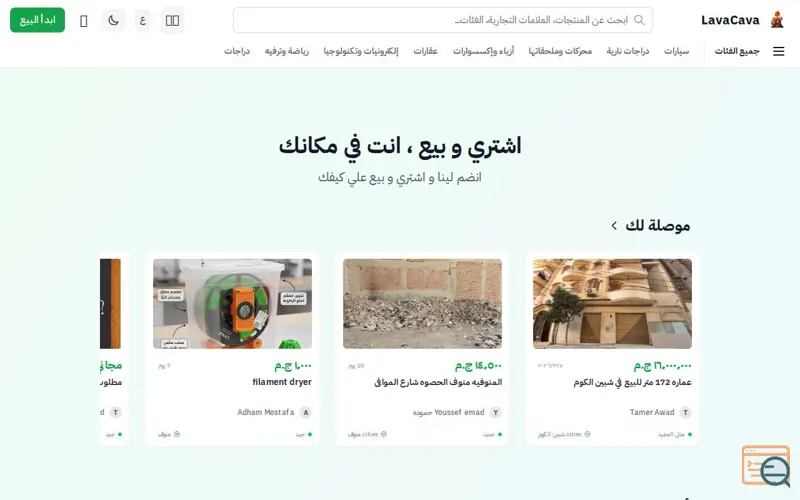Select the عقارات category
Image resolution: width=800 pixels, height=500 pixels.
coord(426,51)
